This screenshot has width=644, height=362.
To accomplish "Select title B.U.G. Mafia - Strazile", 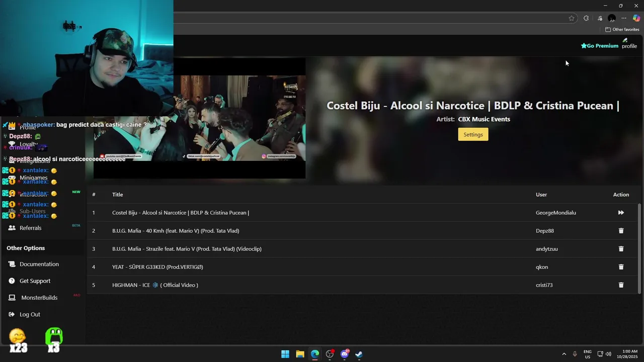I will [187, 249].
